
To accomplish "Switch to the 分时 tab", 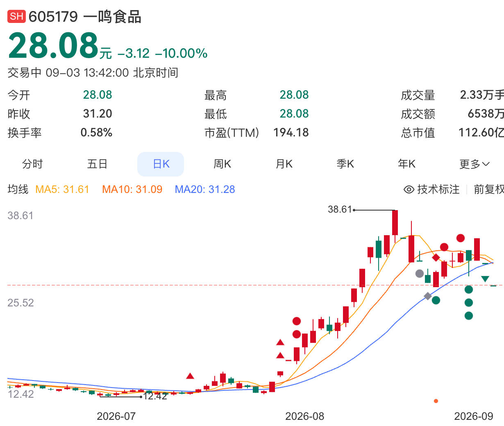I will pyautogui.click(x=32, y=164).
